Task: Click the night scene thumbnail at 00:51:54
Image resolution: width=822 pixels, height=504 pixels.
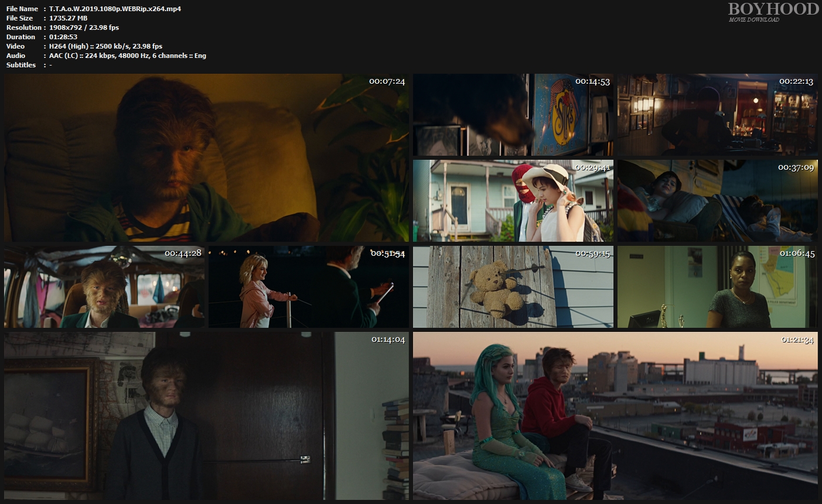Action: pos(308,287)
